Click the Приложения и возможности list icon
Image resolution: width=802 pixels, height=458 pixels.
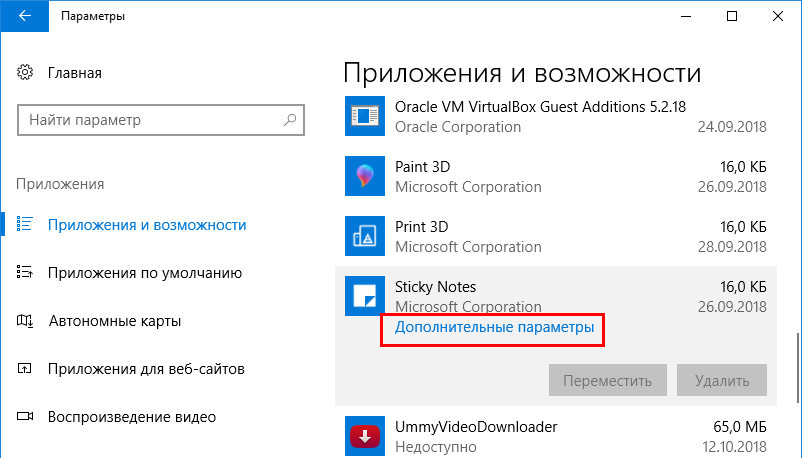click(25, 224)
